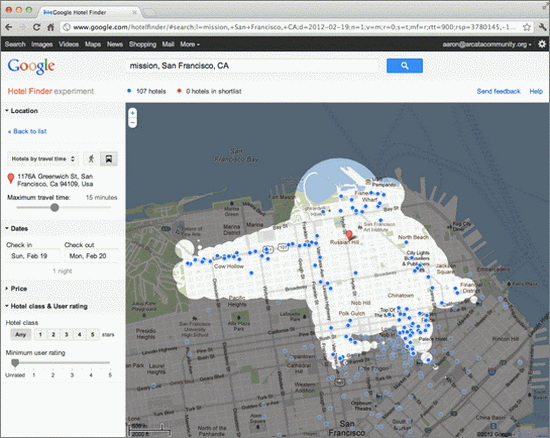Click the red map marker at Russian Hill
The width and height of the screenshot is (550, 438).
point(349,235)
